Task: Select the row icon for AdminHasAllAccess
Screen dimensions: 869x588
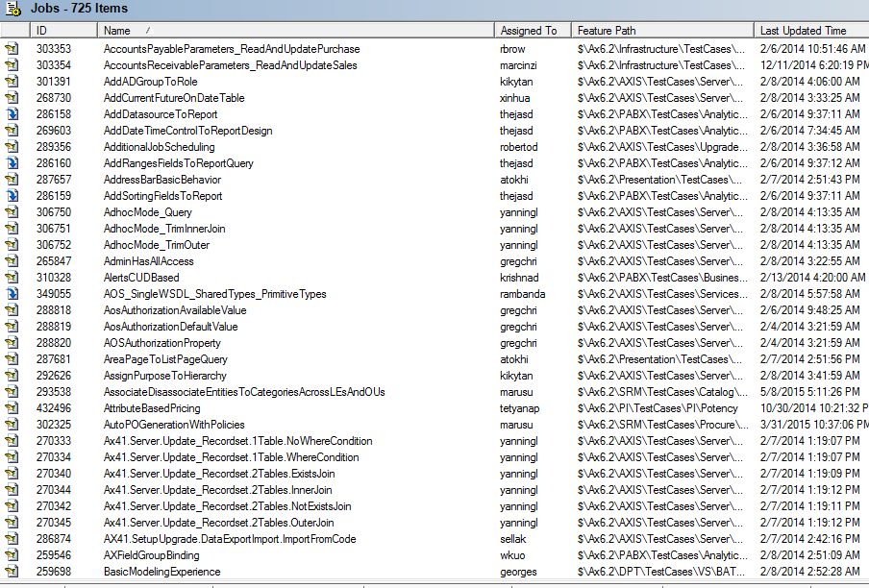Action: click(x=12, y=261)
